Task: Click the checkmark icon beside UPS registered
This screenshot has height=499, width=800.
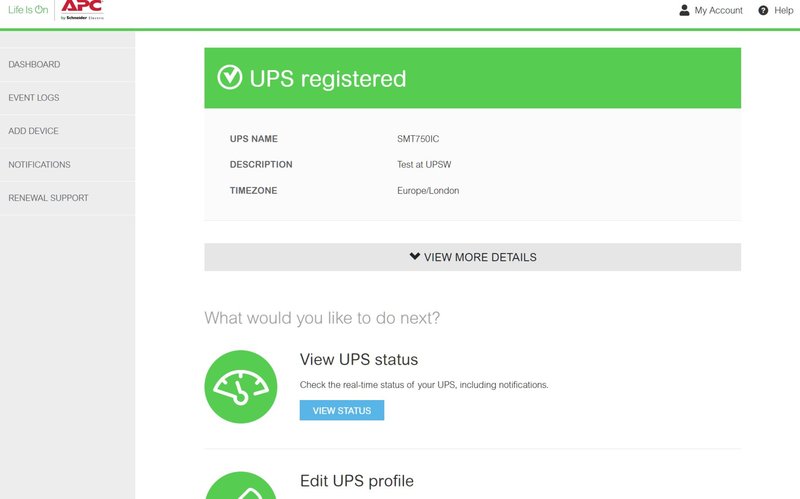Action: 230,78
